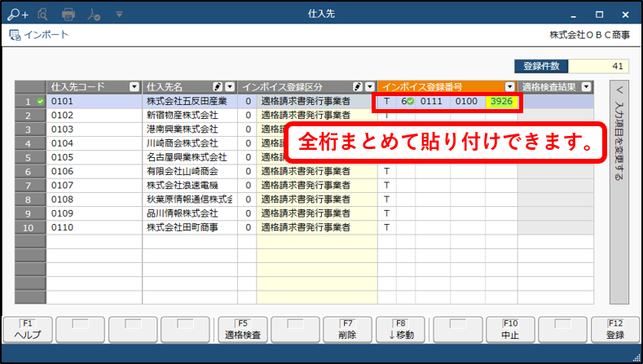Click supplier name 川崎商会株式会社
Screen dimensions: 643x364
coord(182,143)
